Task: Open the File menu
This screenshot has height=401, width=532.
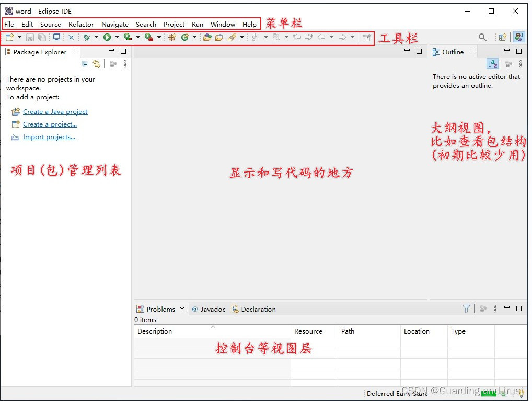Action: tap(9, 25)
